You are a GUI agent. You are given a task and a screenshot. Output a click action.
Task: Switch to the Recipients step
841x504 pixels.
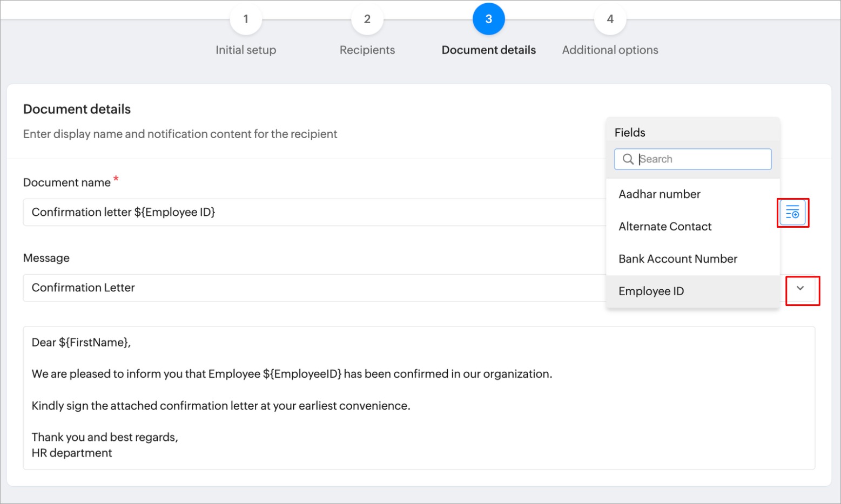pyautogui.click(x=367, y=50)
